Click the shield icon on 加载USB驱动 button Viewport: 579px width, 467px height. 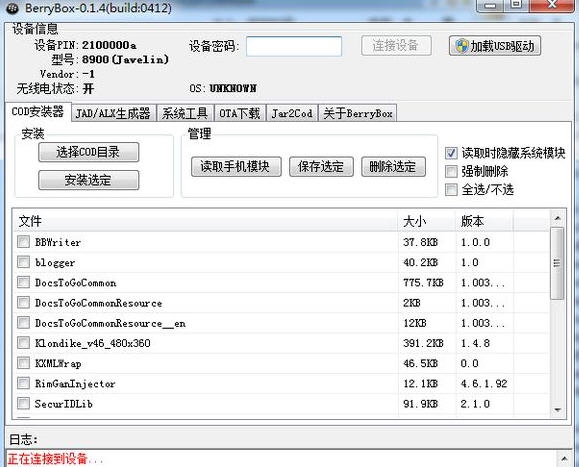tap(461, 46)
